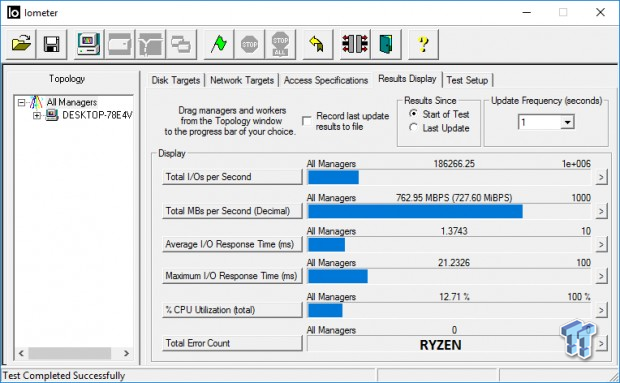Start new manager computer icon

(89, 44)
